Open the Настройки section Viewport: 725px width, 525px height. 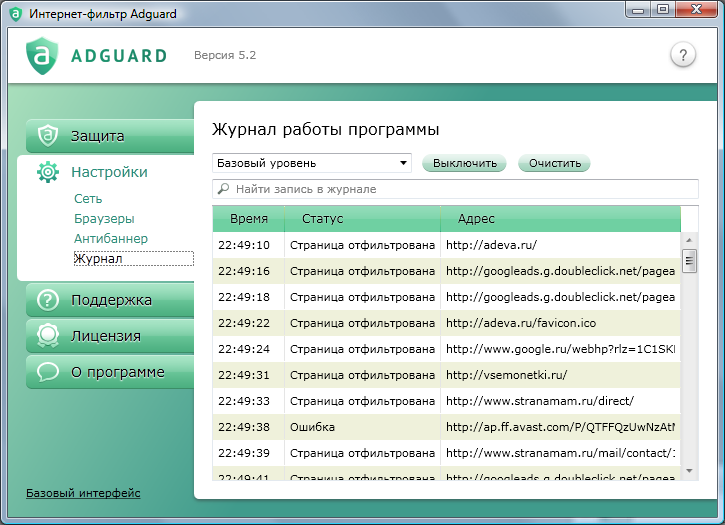pyautogui.click(x=109, y=172)
